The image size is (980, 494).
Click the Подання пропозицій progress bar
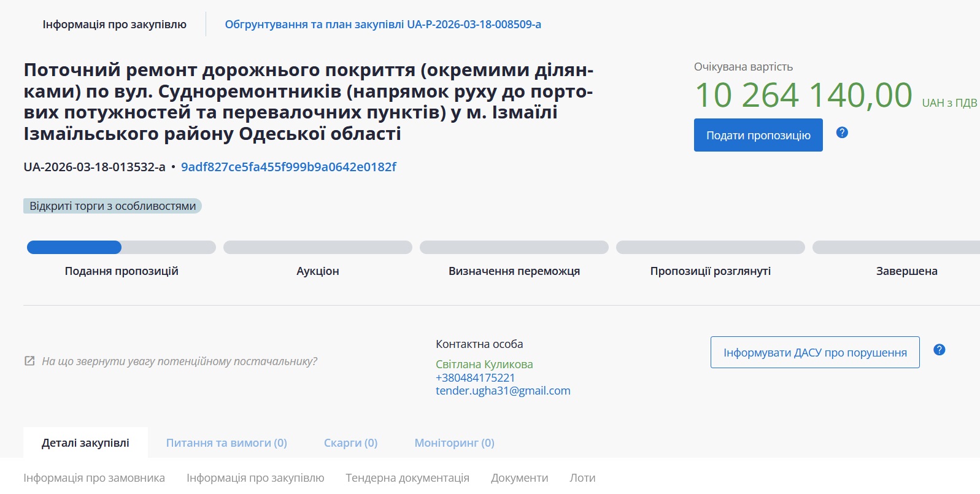tap(121, 247)
